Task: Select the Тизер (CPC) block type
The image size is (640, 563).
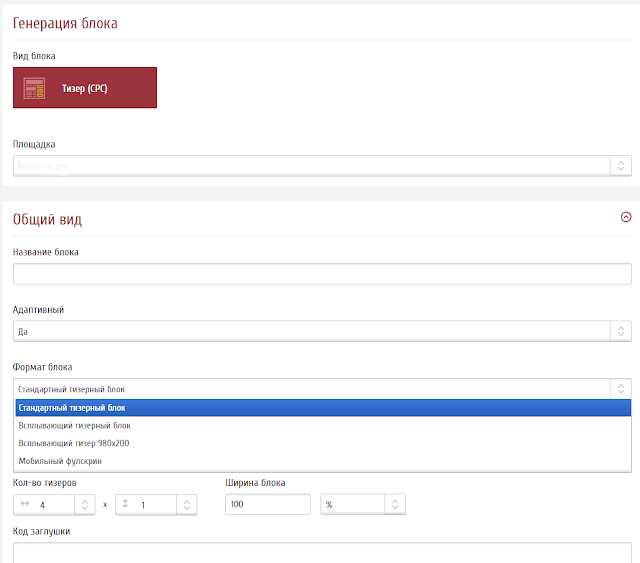Action: 85,88
